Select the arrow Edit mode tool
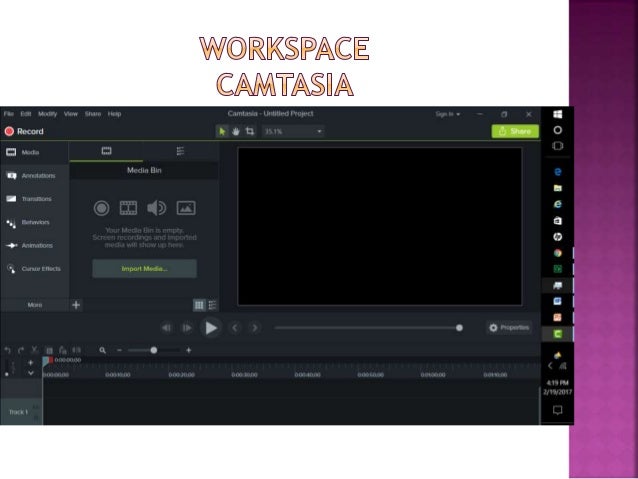Screen dimensions: 638x479 pyautogui.click(x=222, y=131)
